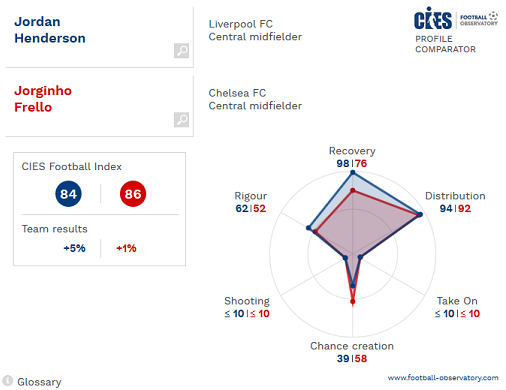The image size is (506, 390).
Task: Click the search icon beside Jorginho Frello
Action: [181, 120]
